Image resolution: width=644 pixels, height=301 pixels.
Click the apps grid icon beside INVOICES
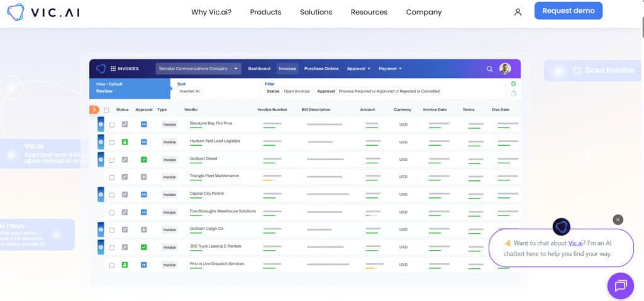tap(113, 68)
